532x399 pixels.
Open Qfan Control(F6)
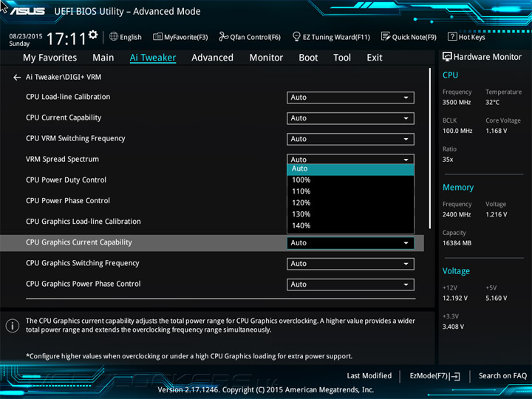pyautogui.click(x=249, y=37)
